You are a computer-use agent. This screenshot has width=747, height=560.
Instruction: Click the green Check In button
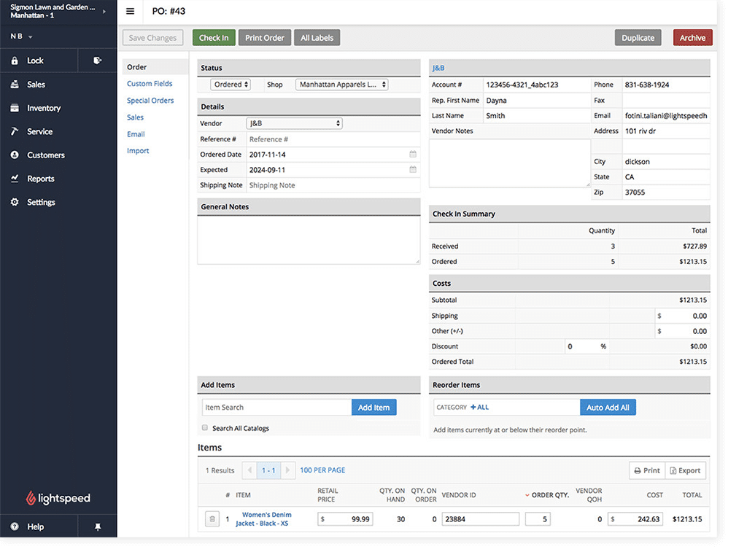214,38
